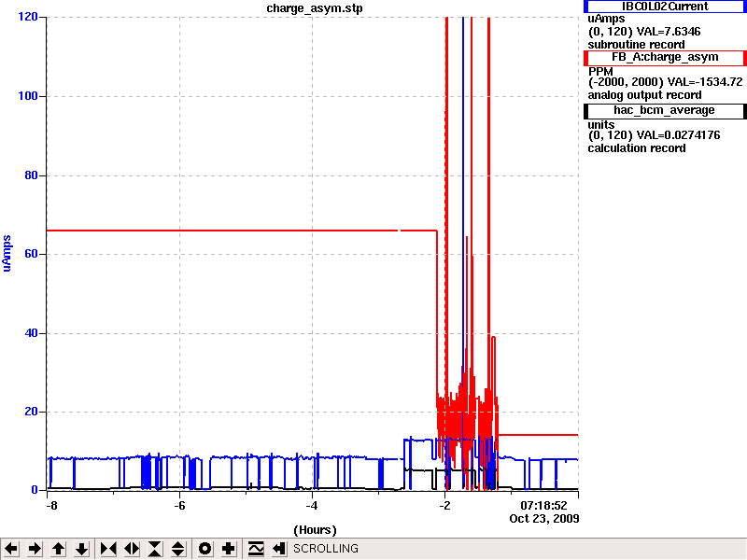Click the VAL=7.6346 reading in the legend
The height and width of the screenshot is (560, 747).
coord(668,32)
